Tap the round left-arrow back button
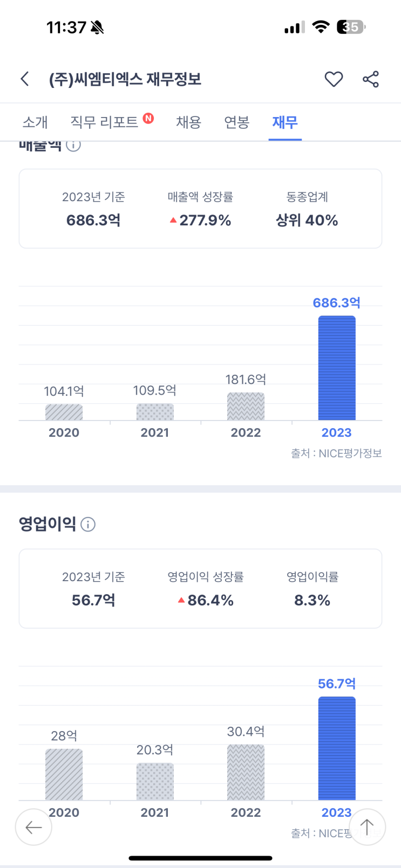The width and height of the screenshot is (401, 868). 33,827
